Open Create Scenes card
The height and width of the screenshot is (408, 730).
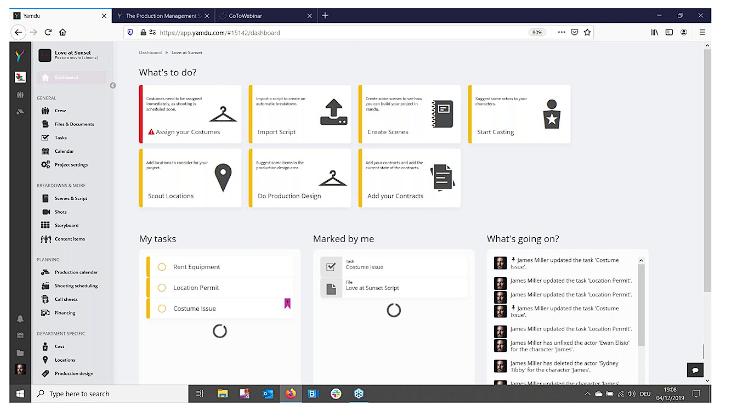pos(409,114)
